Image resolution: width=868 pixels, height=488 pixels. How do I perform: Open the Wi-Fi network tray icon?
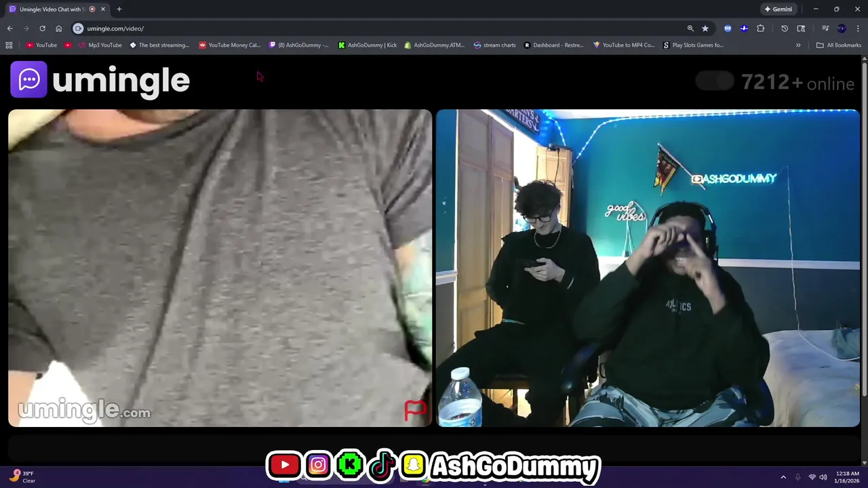pyautogui.click(x=812, y=477)
